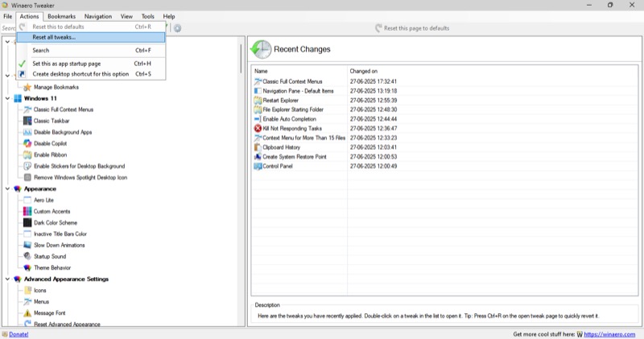The width and height of the screenshot is (644, 339).
Task: Choose Create desktop shortcut for this option
Action: (x=91, y=74)
